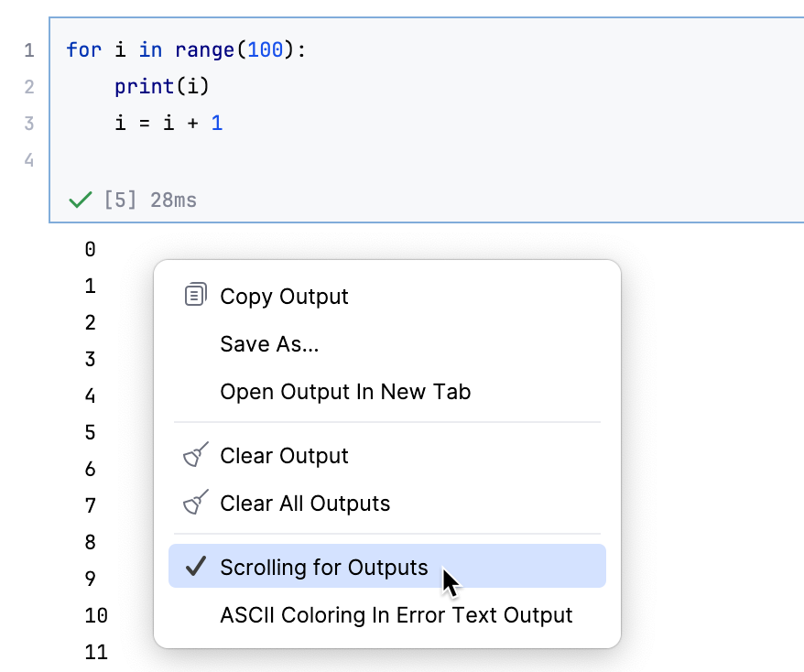Click line number 3 in the gutter
Image resolution: width=804 pixels, height=672 pixels.
(29, 123)
